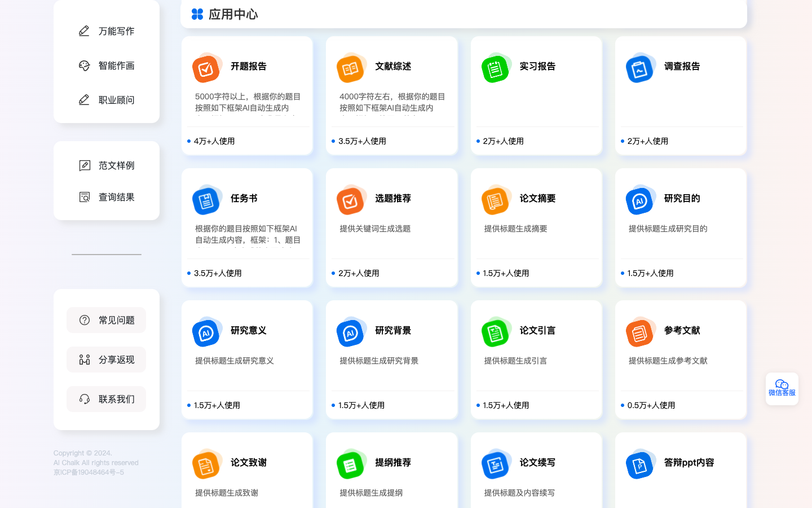This screenshot has height=508, width=812.
Task: Click the 联系我们 button
Action: [107, 399]
